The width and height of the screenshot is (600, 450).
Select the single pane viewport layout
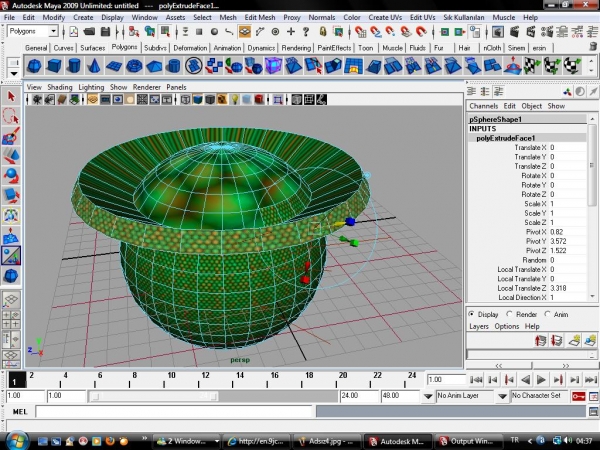[11, 300]
